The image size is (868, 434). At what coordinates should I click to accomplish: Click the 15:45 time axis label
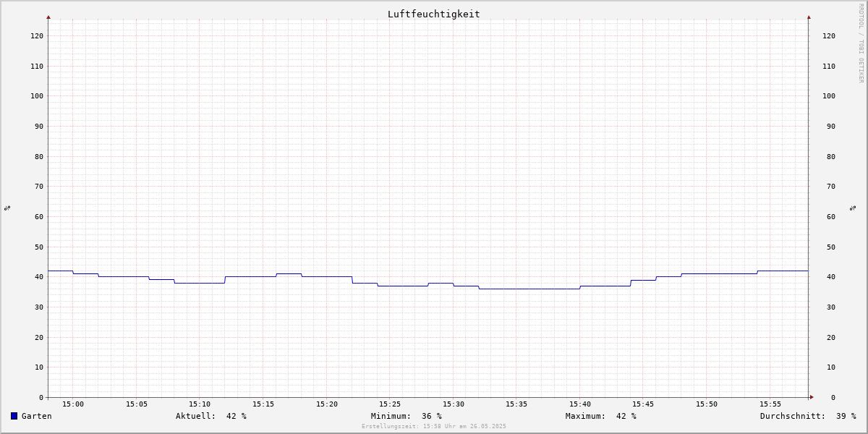click(x=644, y=404)
